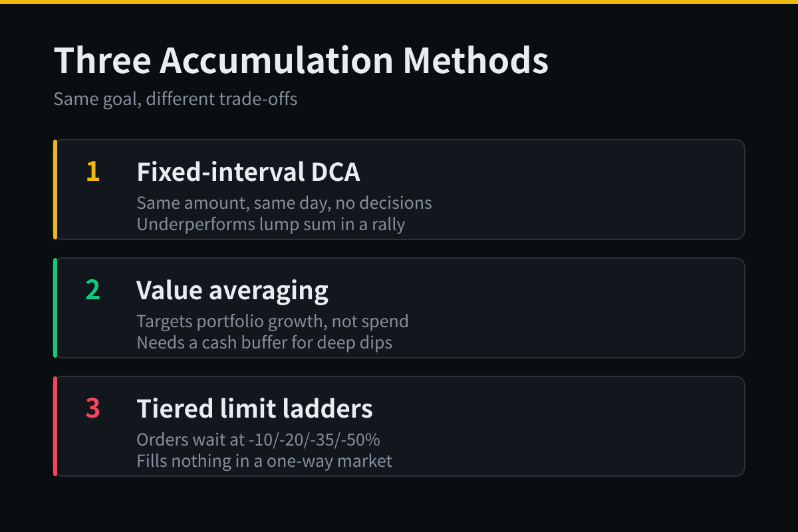Click the yellow accent bar on DCA card
Screen dimensions: 798x532
coord(55,190)
